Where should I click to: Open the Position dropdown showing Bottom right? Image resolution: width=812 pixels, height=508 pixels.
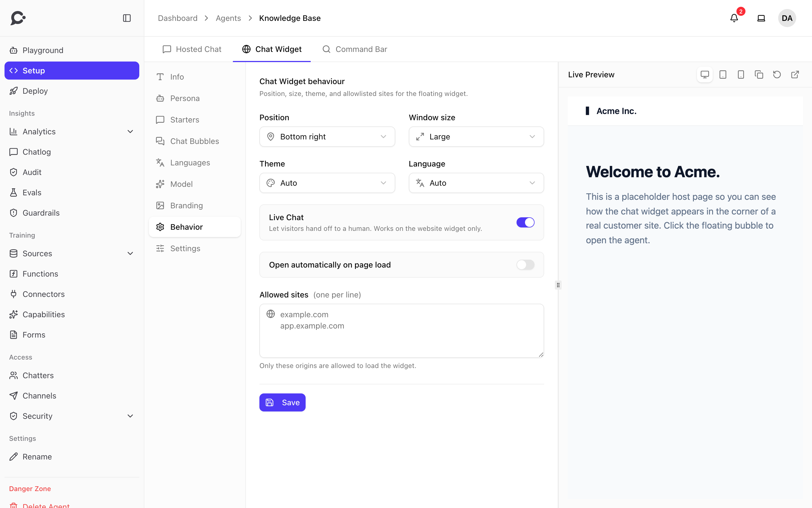[x=327, y=137]
